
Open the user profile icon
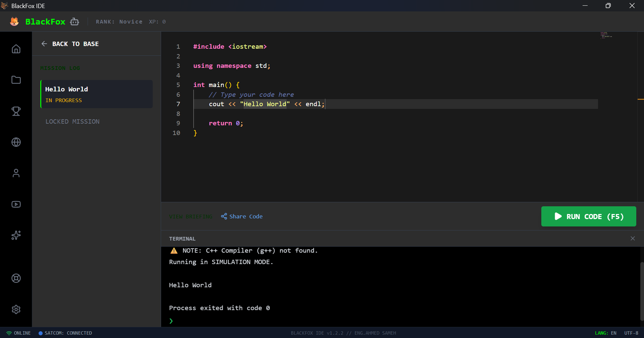16,173
